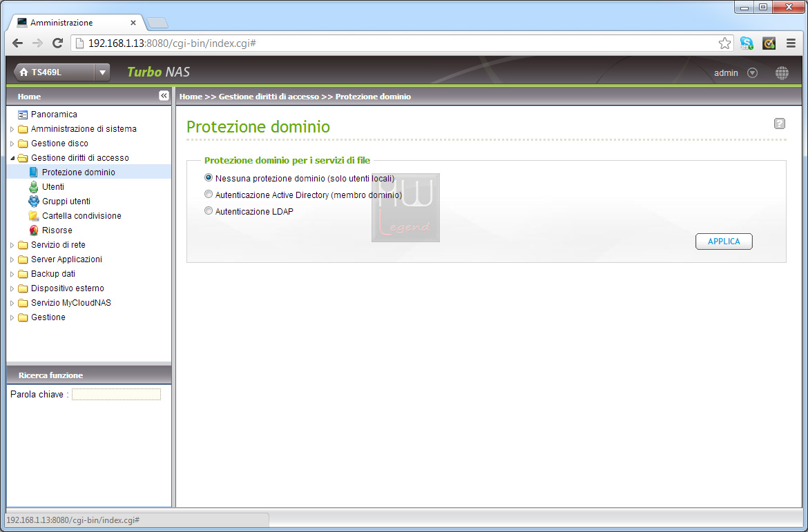Viewport: 808px width, 532px height.
Task: Collapse the Home sidebar with double-arrow icon
Action: (x=164, y=96)
